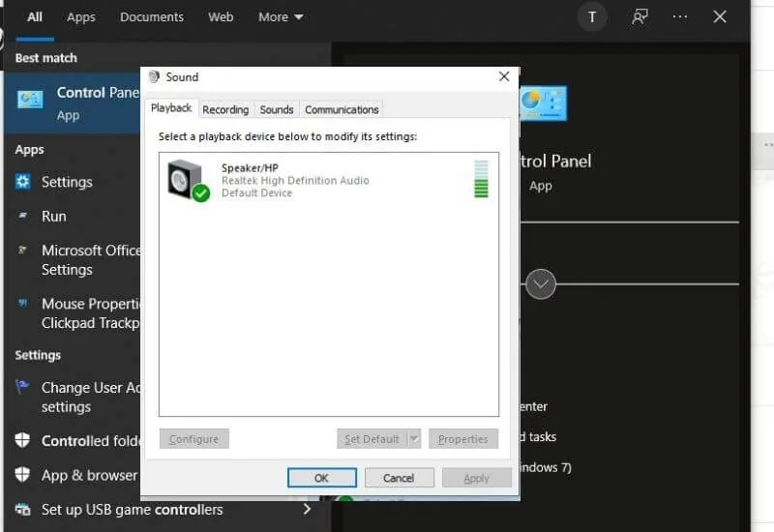The width and height of the screenshot is (774, 532).
Task: Switch to the Communications tab
Action: click(342, 109)
